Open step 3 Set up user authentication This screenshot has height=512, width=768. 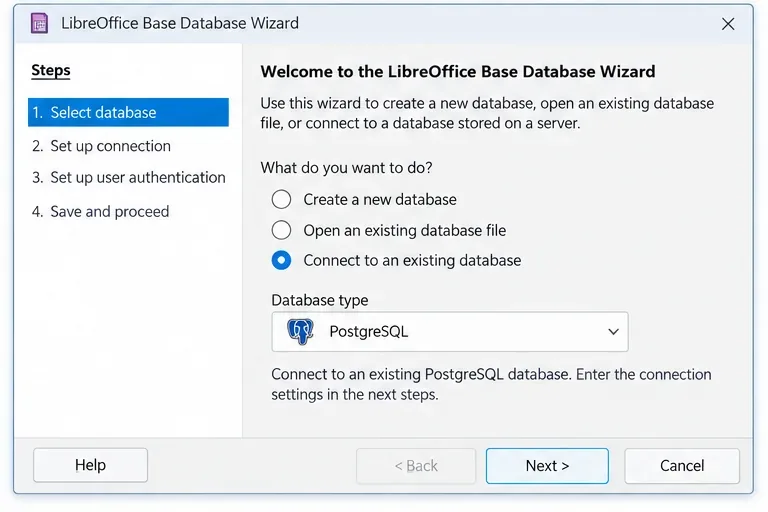point(128,177)
